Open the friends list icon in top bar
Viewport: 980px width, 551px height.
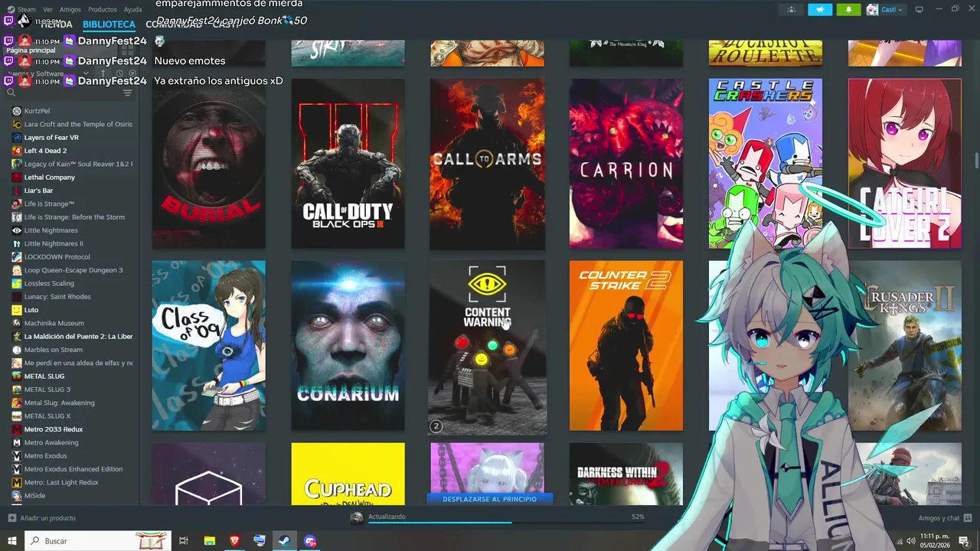(x=792, y=9)
